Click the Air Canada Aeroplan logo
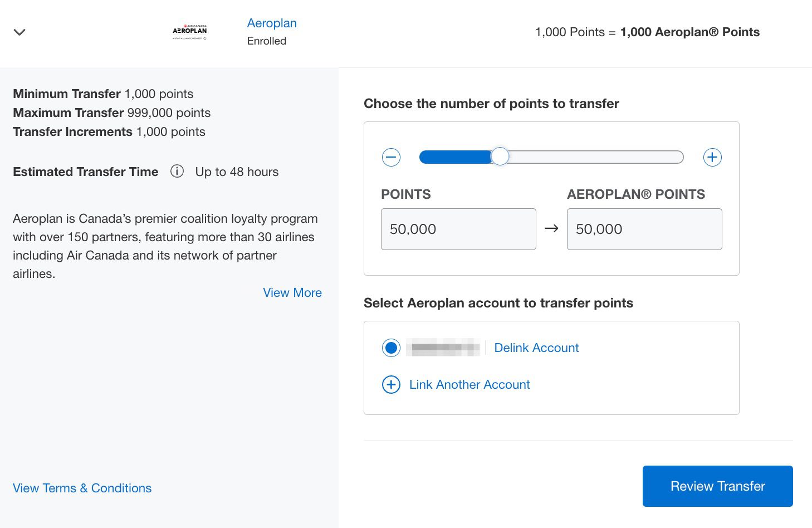The height and width of the screenshot is (528, 812). point(189,32)
